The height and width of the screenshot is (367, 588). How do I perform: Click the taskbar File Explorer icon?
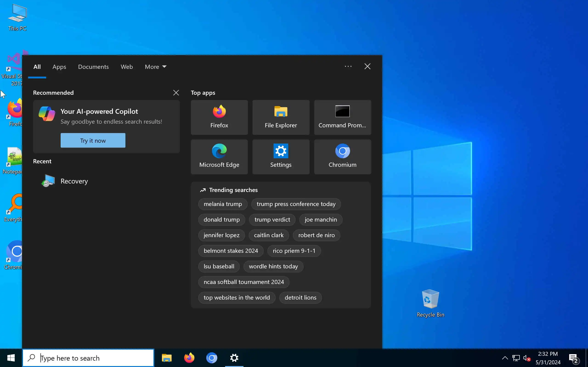pyautogui.click(x=167, y=358)
